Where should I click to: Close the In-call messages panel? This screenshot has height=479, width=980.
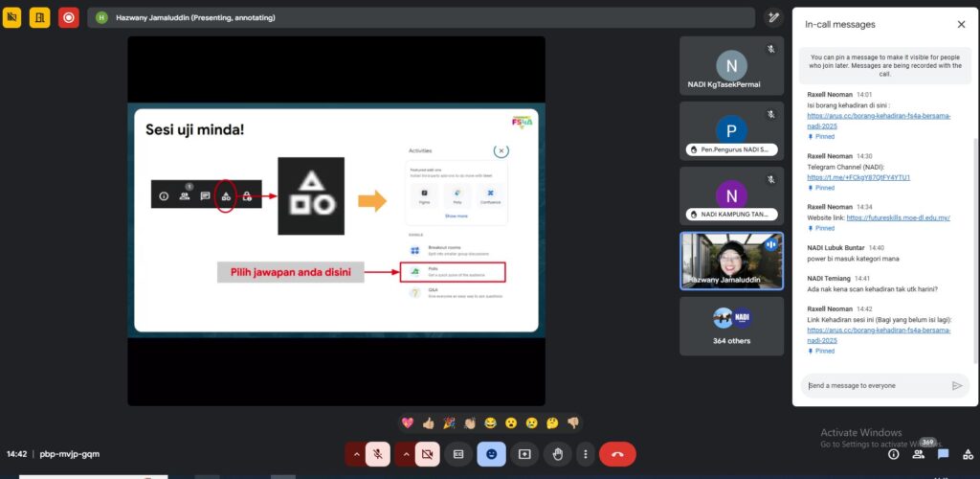pyautogui.click(x=961, y=24)
